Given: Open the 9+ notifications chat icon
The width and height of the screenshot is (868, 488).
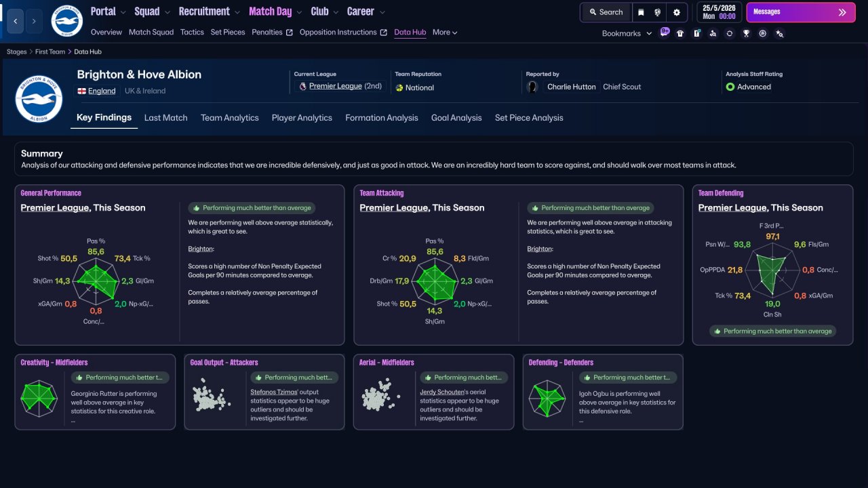Looking at the screenshot, I should (x=665, y=33).
